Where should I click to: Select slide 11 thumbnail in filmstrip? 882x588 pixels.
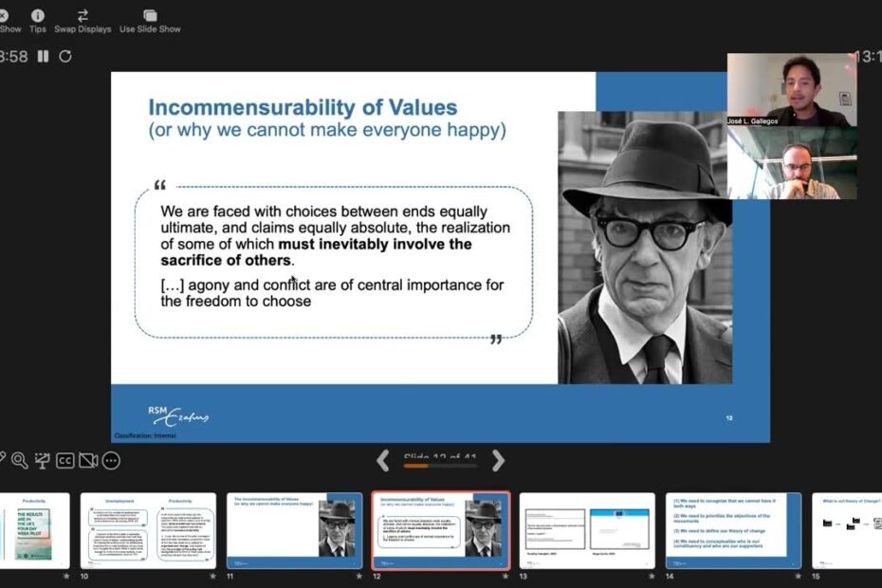pos(294,530)
